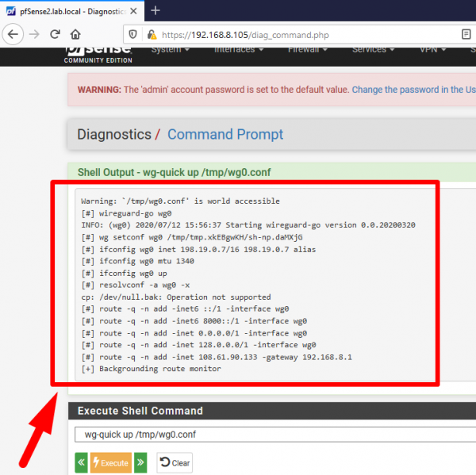Click the shell command input field

point(270,435)
